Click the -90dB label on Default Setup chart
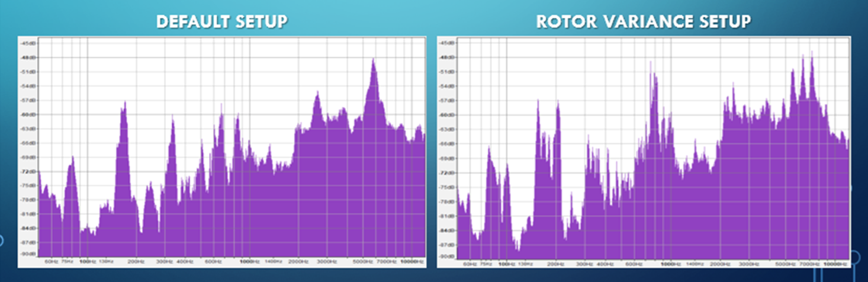Viewport: 868px width, 282px height. (28, 255)
